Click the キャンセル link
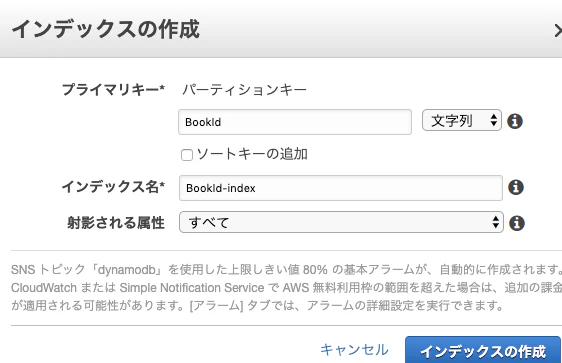The width and height of the screenshot is (562, 363). 354,350
